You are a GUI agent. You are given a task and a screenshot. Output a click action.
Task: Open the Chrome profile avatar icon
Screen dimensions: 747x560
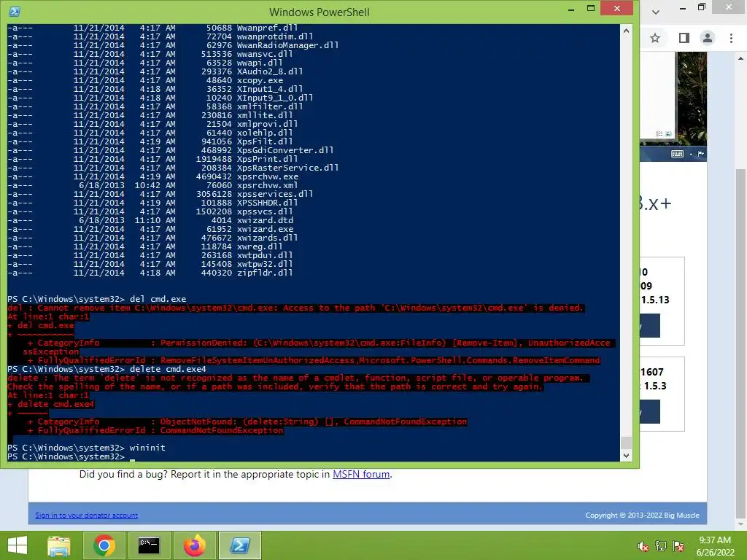coord(708,38)
